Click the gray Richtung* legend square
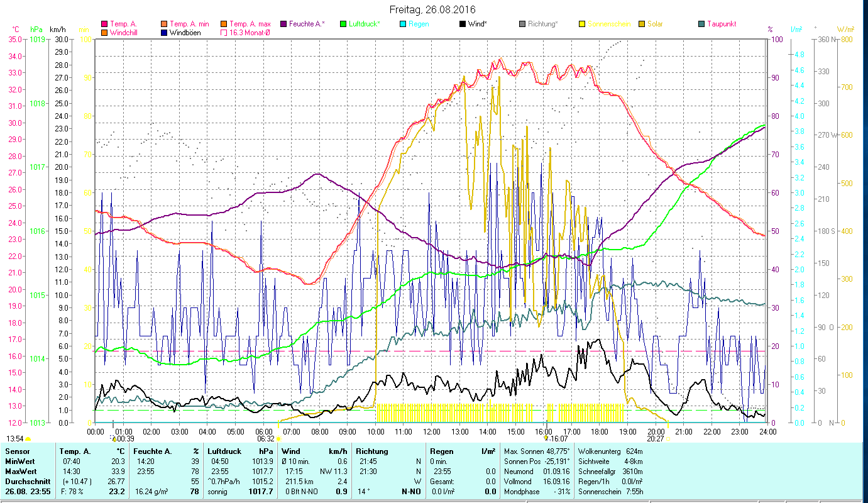This screenshot has width=868, height=503. click(522, 25)
